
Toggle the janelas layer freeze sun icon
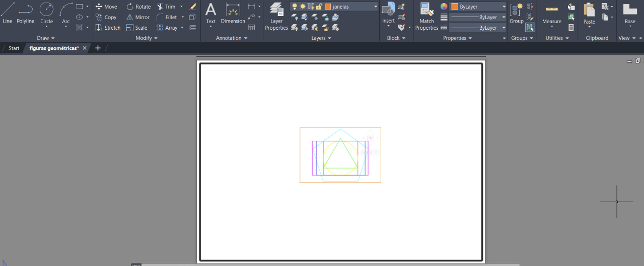[x=303, y=7]
